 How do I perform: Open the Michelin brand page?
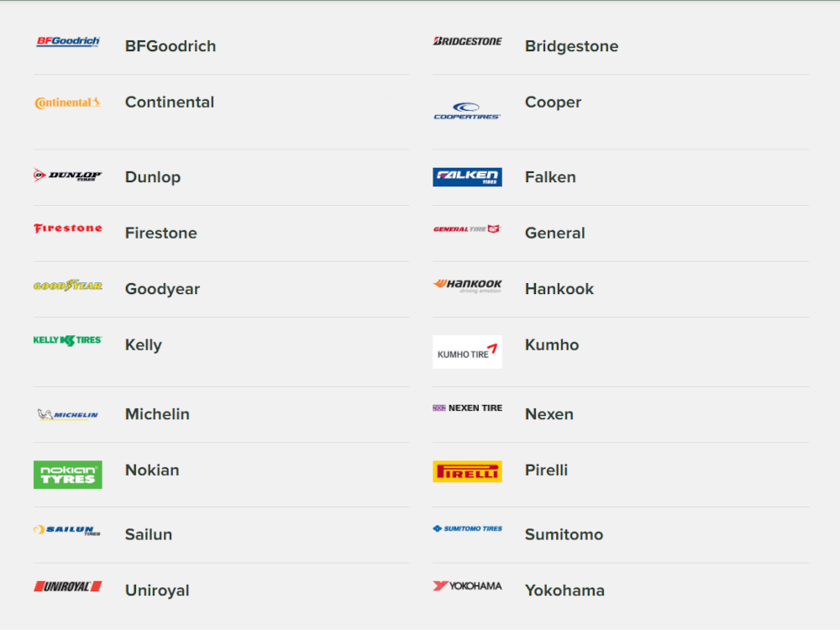pyautogui.click(x=157, y=414)
